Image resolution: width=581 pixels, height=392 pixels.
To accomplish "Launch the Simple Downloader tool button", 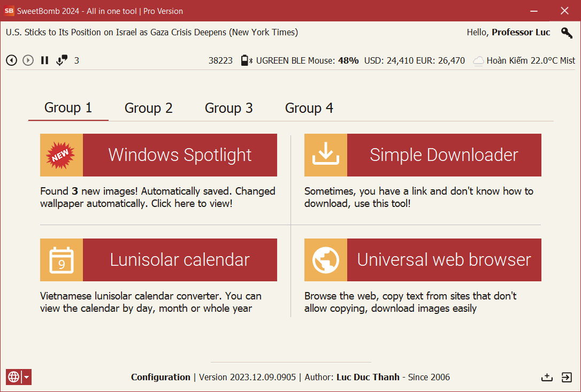I will click(444, 155).
